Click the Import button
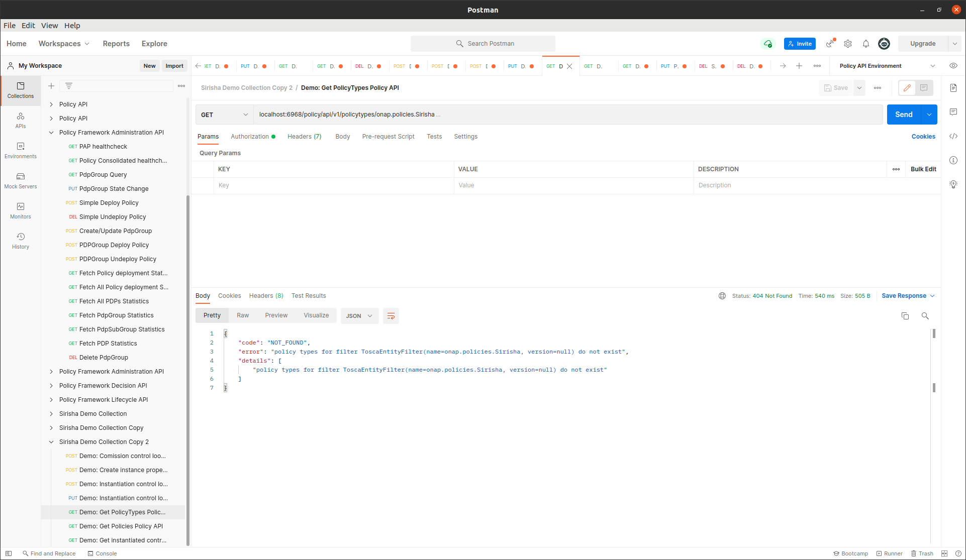 [x=174, y=66]
